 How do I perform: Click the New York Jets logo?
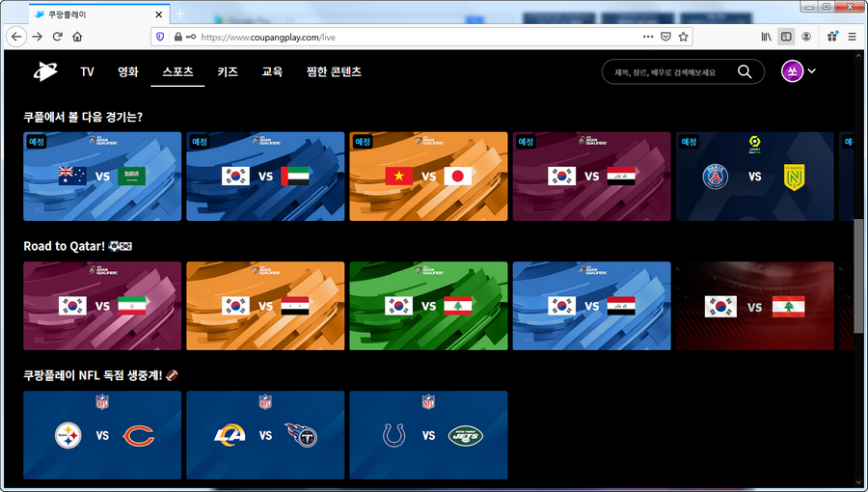tap(466, 436)
